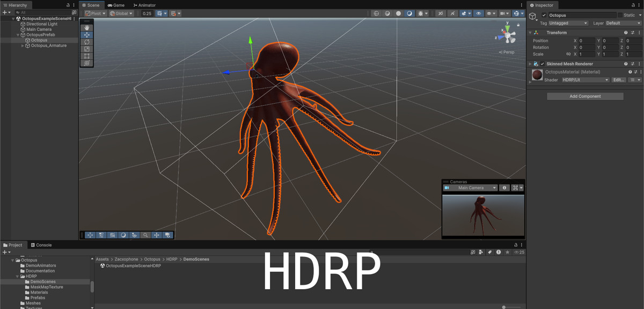
Task: Click the Add Component button
Action: pos(585,96)
